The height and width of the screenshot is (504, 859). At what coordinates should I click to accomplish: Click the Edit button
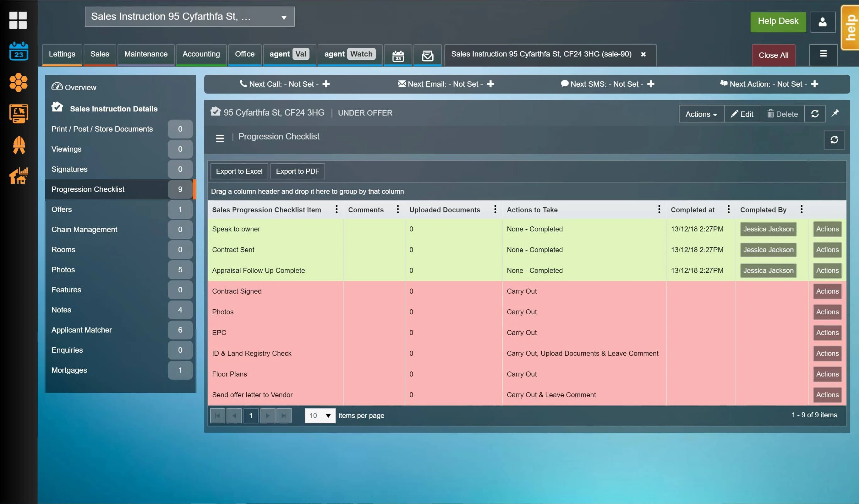(x=742, y=114)
